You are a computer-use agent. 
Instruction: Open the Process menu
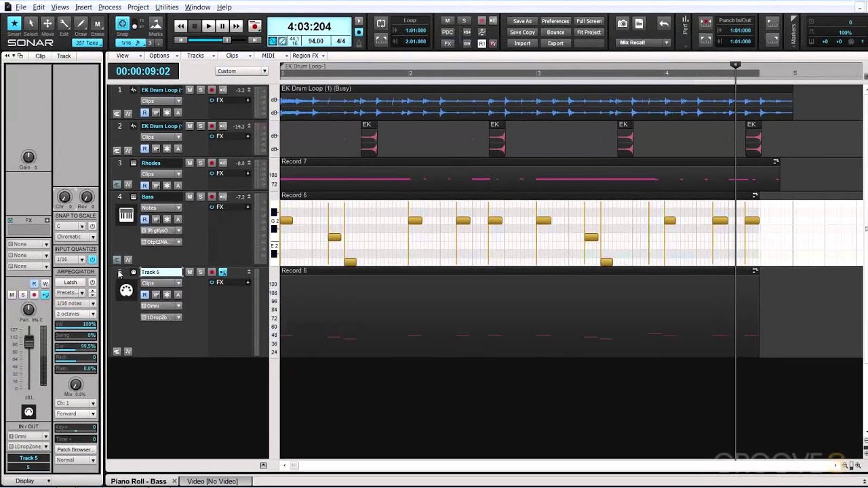coord(110,7)
